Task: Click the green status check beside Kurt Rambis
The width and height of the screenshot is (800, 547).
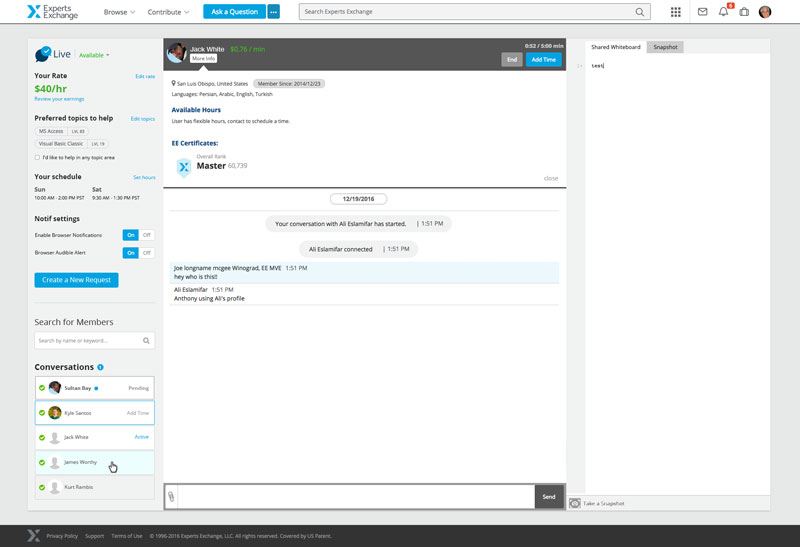Action: coord(42,487)
